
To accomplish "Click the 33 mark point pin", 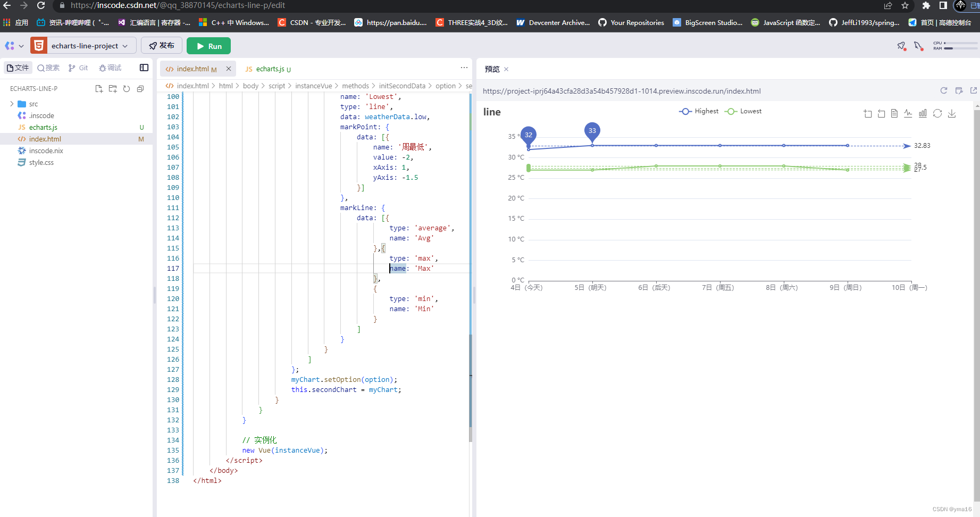I will point(592,131).
